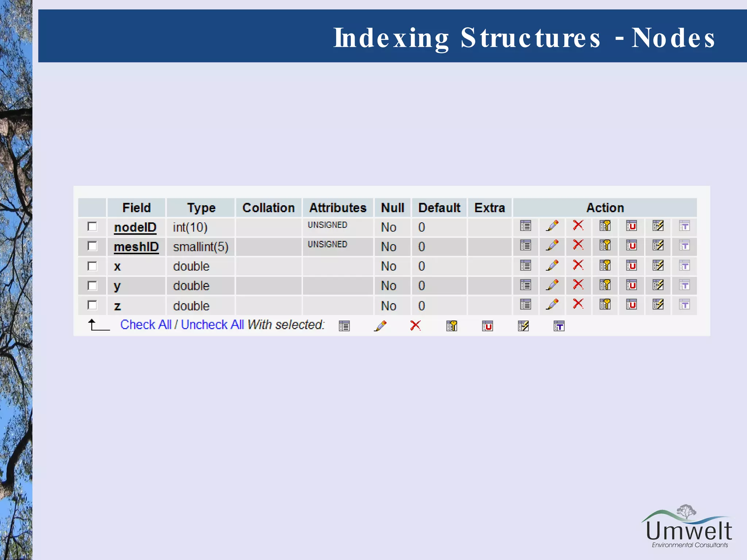Set primary key icon on y row

click(x=605, y=285)
